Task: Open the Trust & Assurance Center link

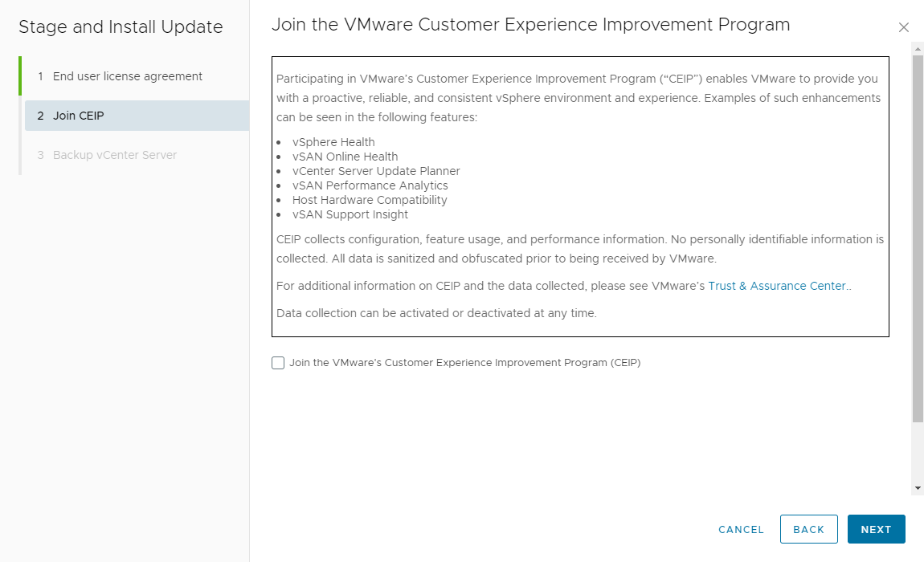Action: [x=778, y=286]
